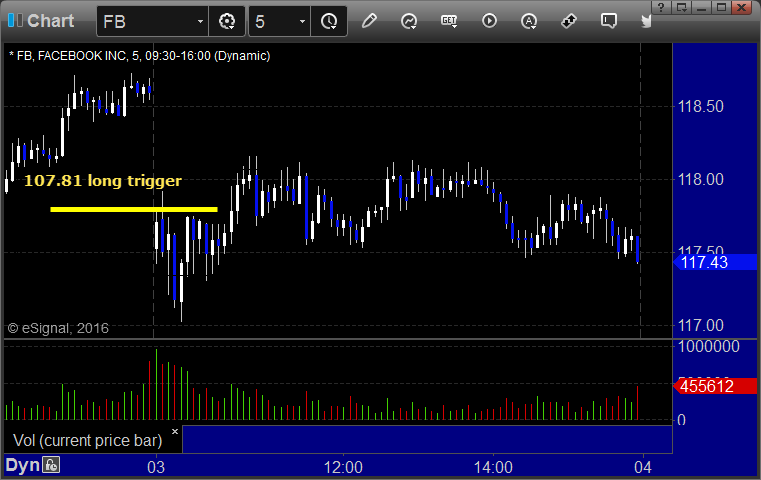The height and width of the screenshot is (480, 761).
Task: Click the 117.43 current price marker
Action: click(715, 263)
